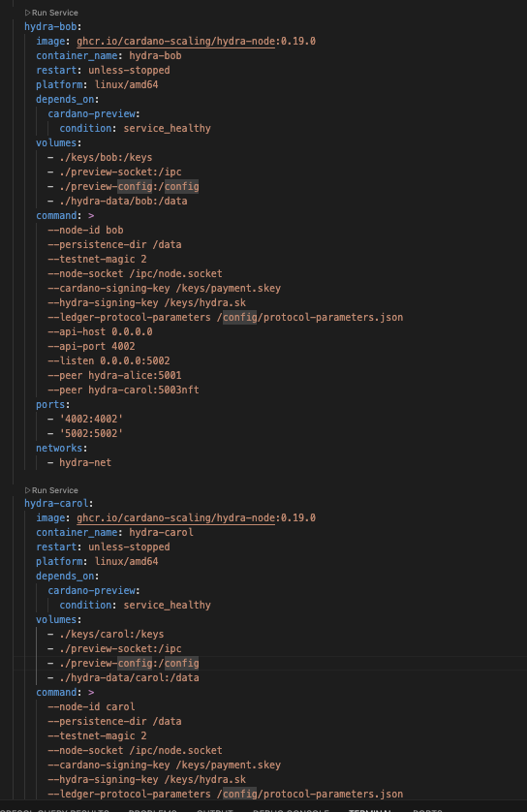Click depends_on: key in hydra-bob
The image size is (527, 812).
tap(67, 99)
